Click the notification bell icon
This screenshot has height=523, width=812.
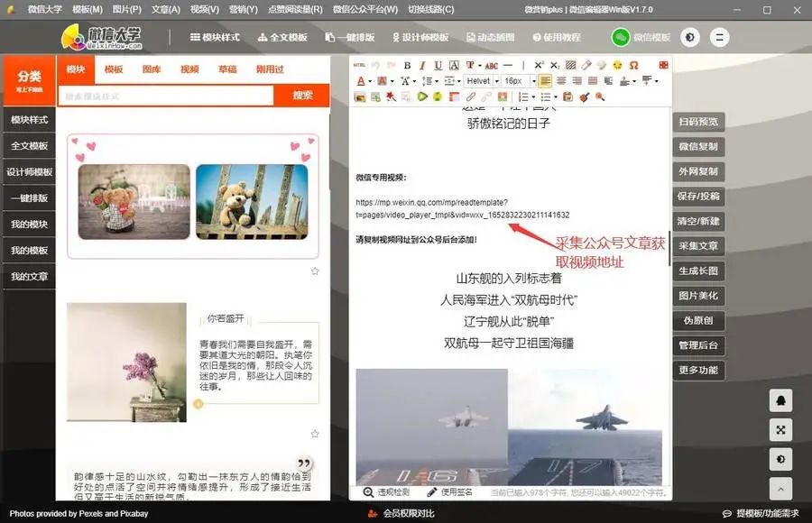coord(781,400)
